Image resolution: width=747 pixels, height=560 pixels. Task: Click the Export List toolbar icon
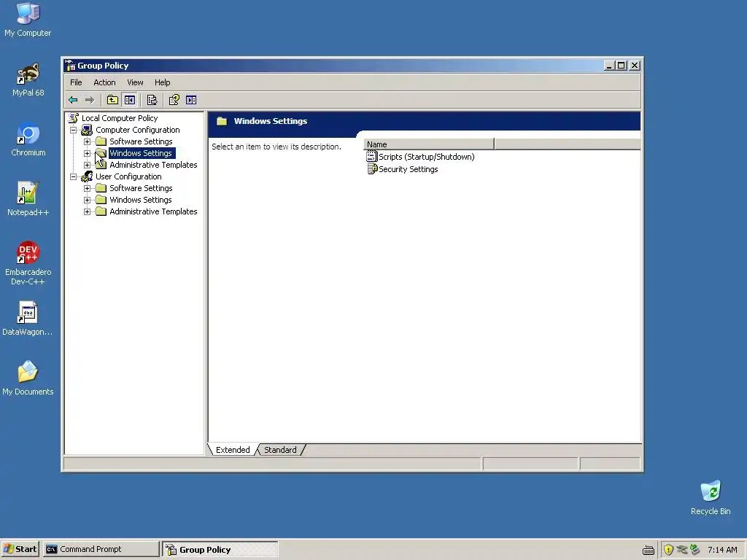click(x=152, y=100)
